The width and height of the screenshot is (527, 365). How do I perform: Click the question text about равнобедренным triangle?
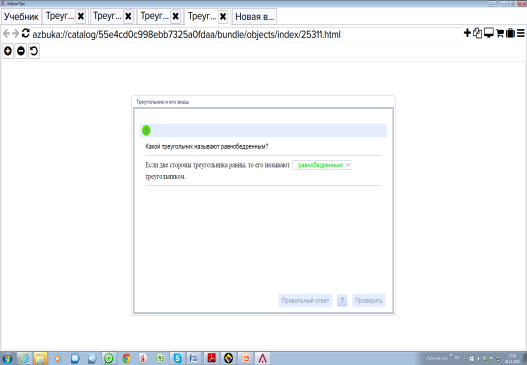[x=207, y=147]
